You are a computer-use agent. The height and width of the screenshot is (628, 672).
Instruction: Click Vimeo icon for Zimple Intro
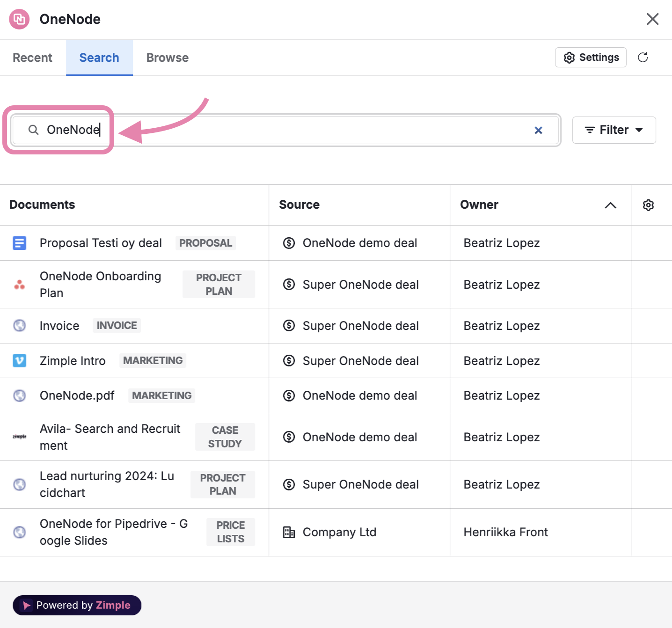tap(19, 361)
